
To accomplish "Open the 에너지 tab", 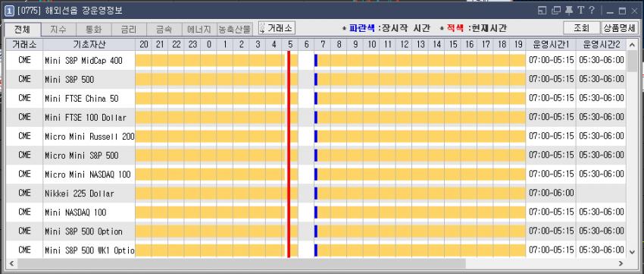I will 199,30.
